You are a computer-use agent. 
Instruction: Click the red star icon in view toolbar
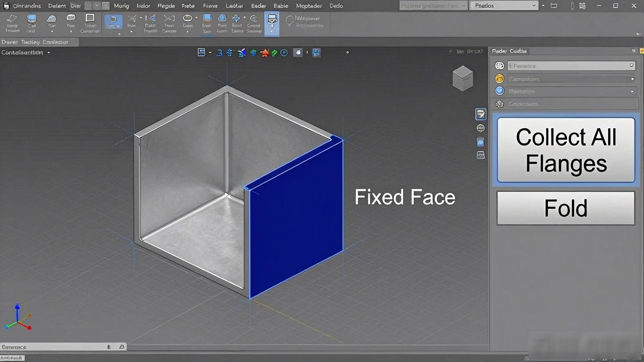(264, 52)
